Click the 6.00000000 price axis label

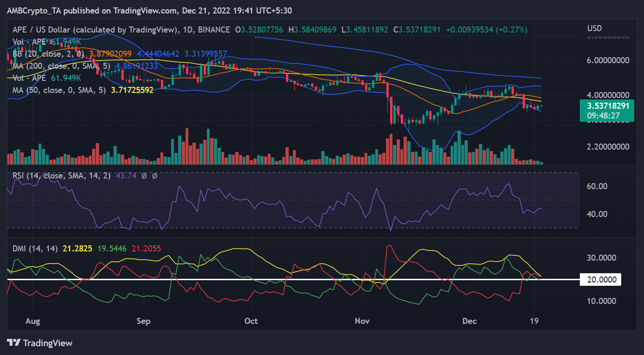[607, 60]
